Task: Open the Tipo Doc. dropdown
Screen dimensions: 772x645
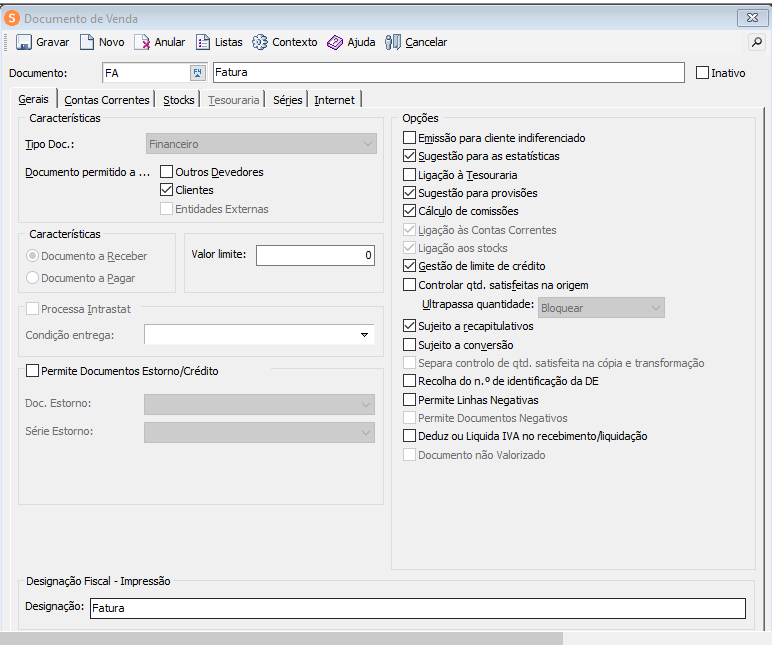Action: [x=366, y=144]
